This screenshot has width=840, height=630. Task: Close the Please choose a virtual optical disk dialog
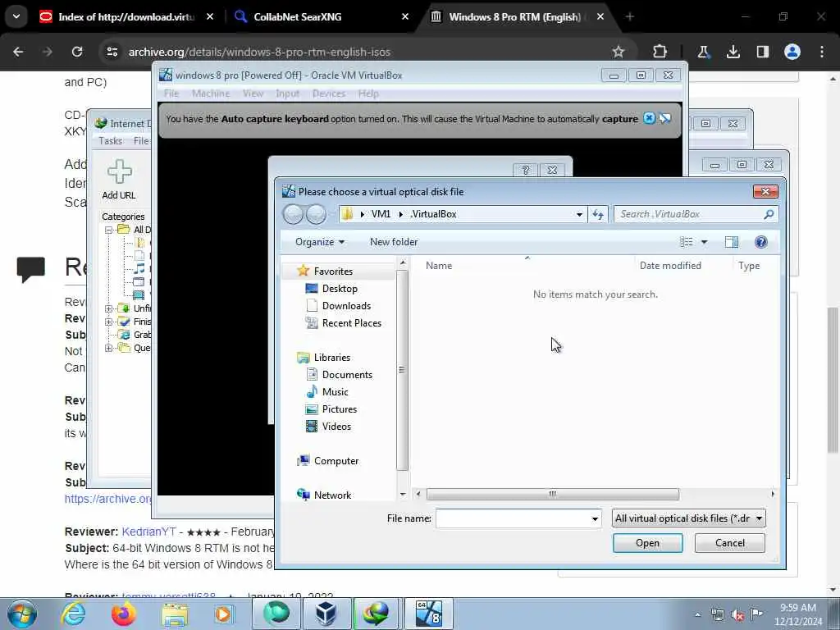[765, 191]
